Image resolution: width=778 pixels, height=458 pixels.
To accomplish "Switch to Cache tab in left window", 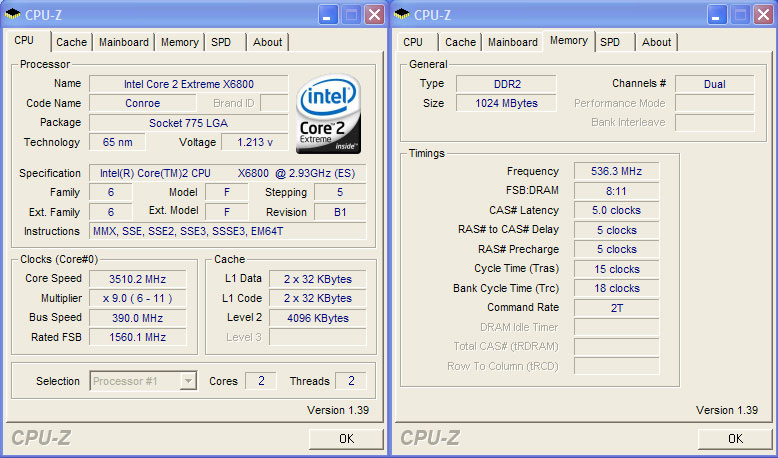I will coord(71,42).
